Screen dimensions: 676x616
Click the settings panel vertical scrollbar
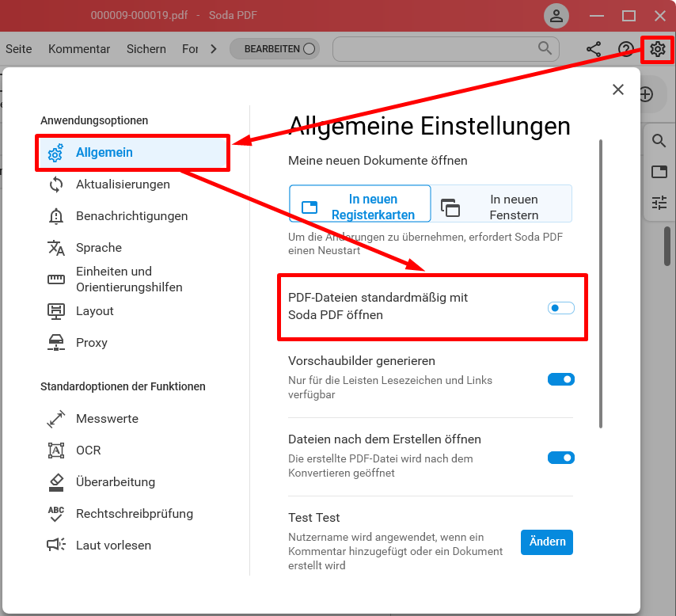601,283
